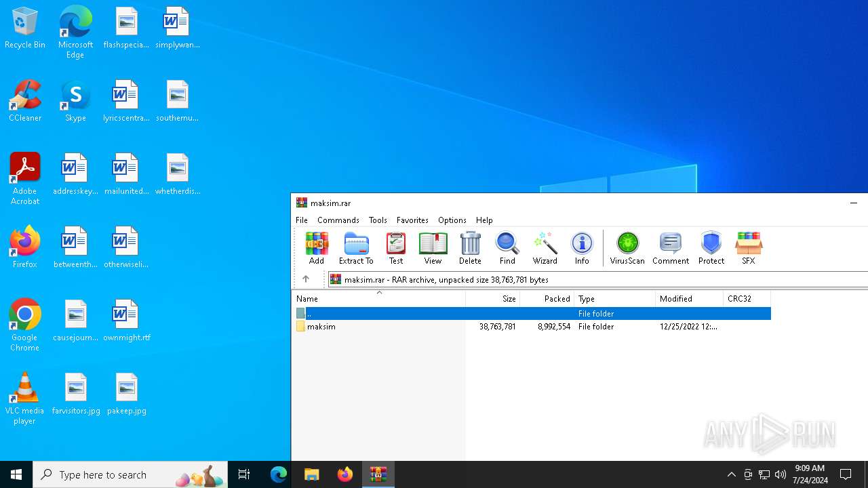Open File Explorer from the taskbar
This screenshot has width=868, height=488.
[311, 474]
